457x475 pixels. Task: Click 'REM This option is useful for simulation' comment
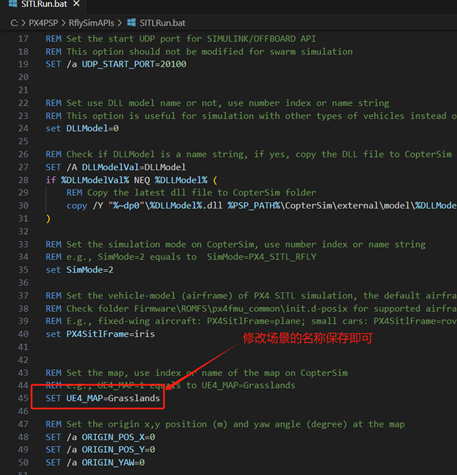(251, 116)
